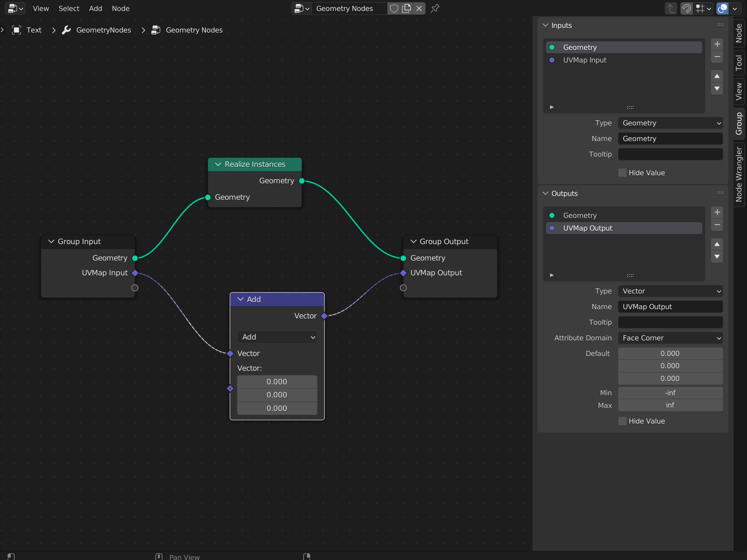Click the Max inf value field

point(671,405)
